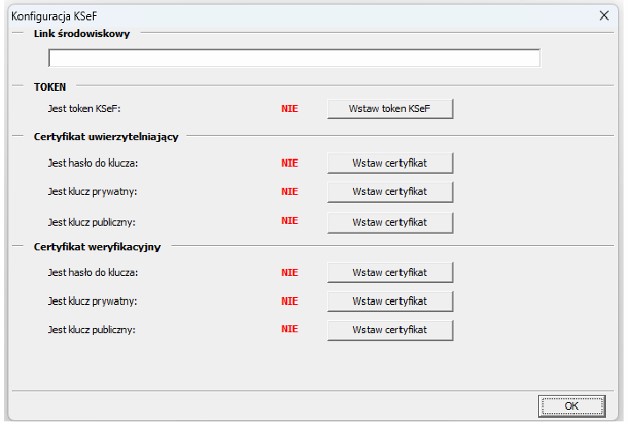Confirm the dialog with the OK button

click(571, 406)
